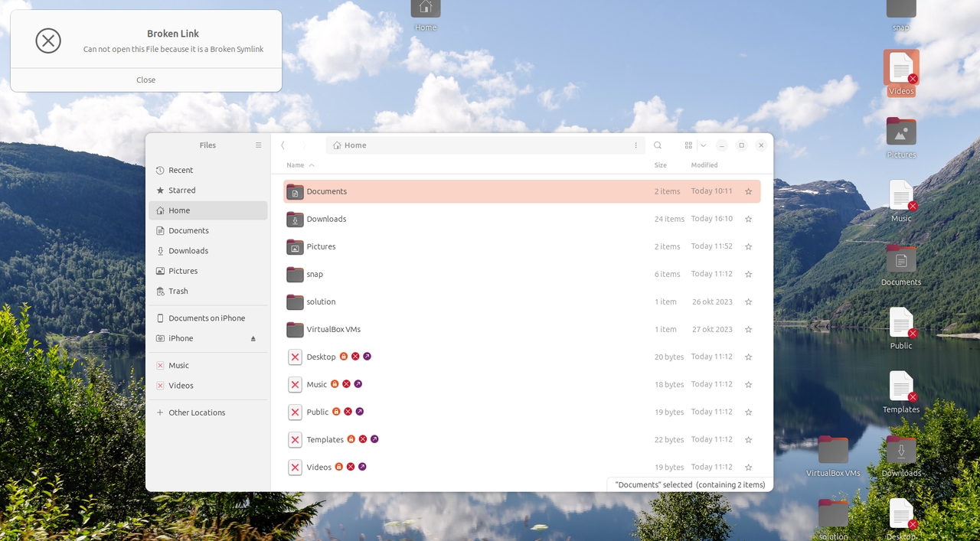Click the Home path bar field
Viewport: 980px width, 541px height.
click(485, 145)
